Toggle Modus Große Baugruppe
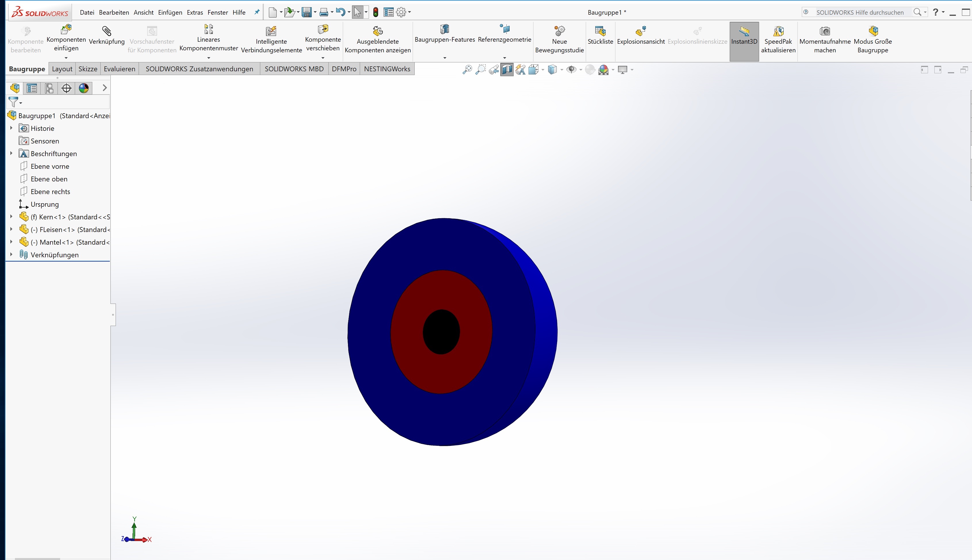The height and width of the screenshot is (560, 972). pos(873,40)
